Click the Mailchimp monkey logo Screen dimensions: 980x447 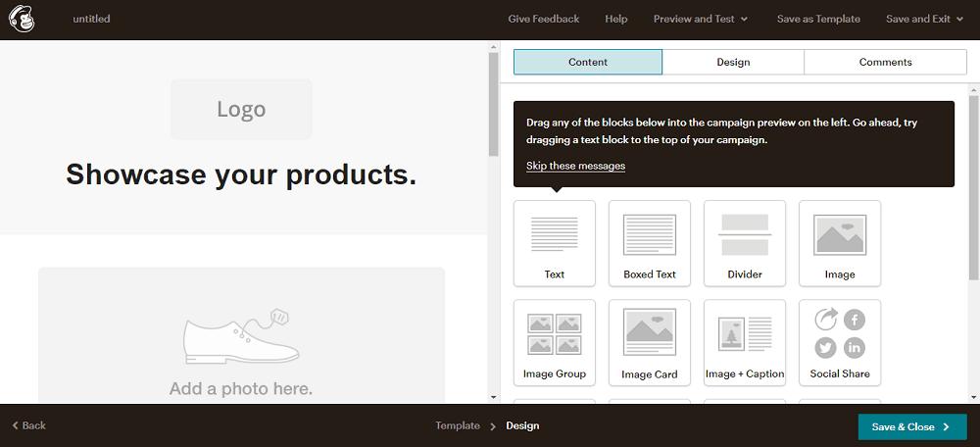[x=22, y=19]
